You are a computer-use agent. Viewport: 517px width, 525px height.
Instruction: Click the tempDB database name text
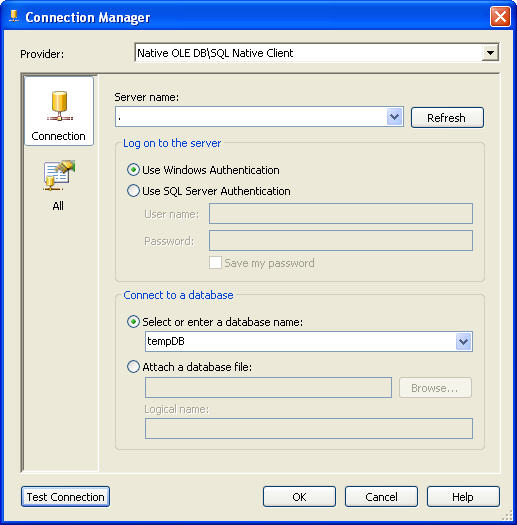click(166, 341)
